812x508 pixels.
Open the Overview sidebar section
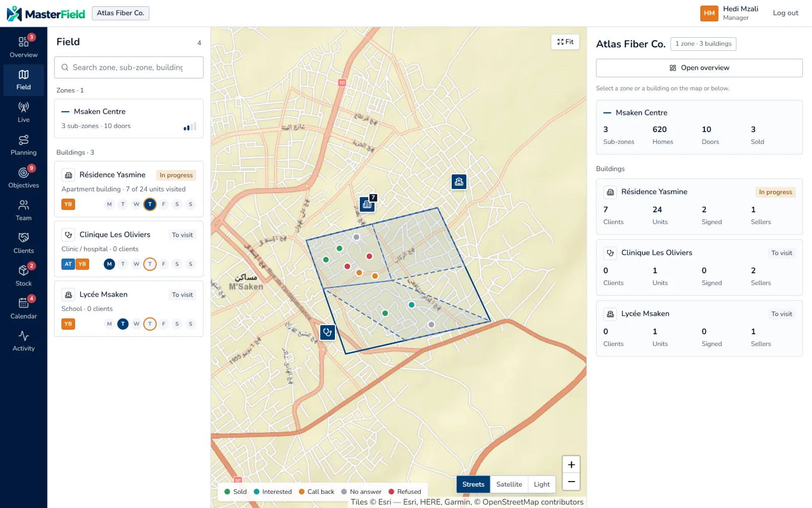tap(23, 47)
